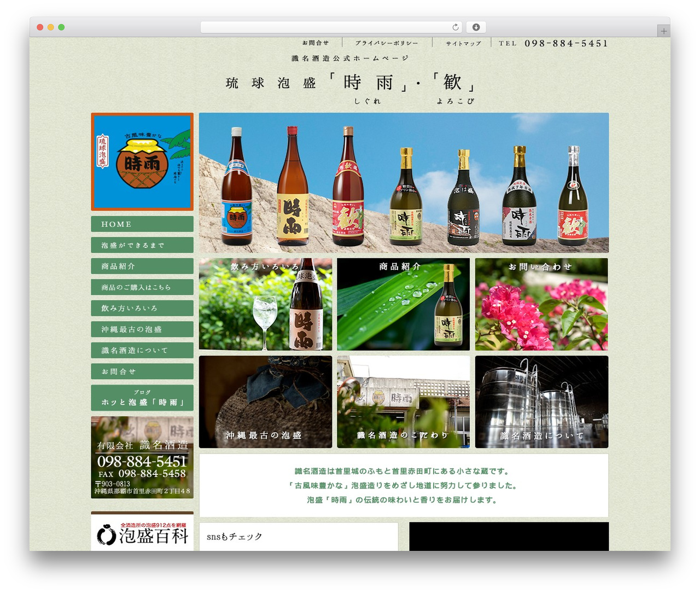
Task: Click the hero banner with seven bottles
Action: coord(404,183)
